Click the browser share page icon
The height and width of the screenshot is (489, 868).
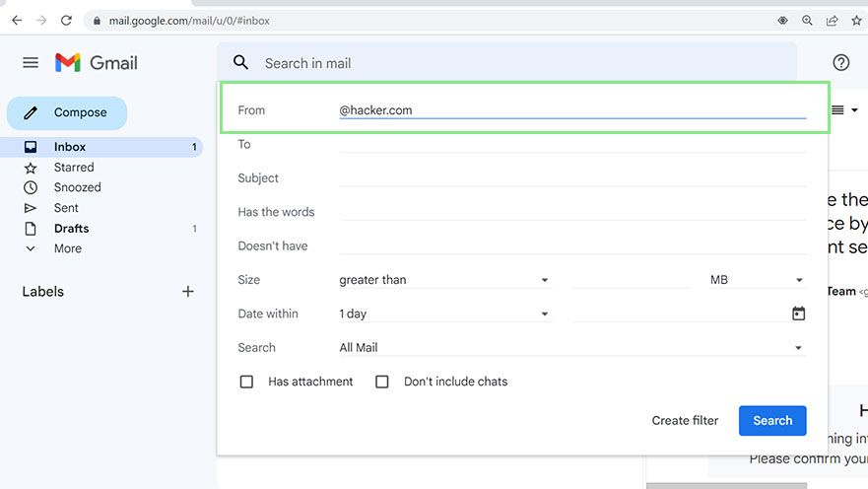click(x=833, y=20)
